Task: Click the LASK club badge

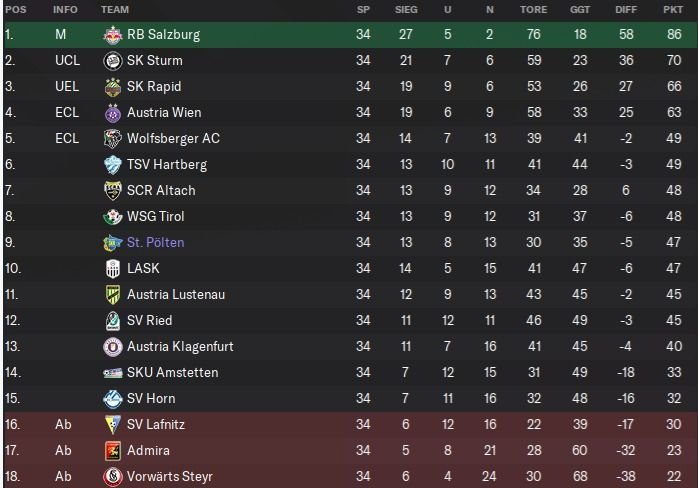Action: click(113, 268)
